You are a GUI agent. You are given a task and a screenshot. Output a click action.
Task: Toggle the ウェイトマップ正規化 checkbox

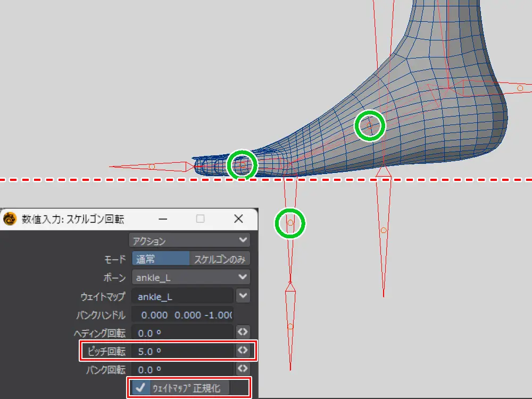pos(140,388)
